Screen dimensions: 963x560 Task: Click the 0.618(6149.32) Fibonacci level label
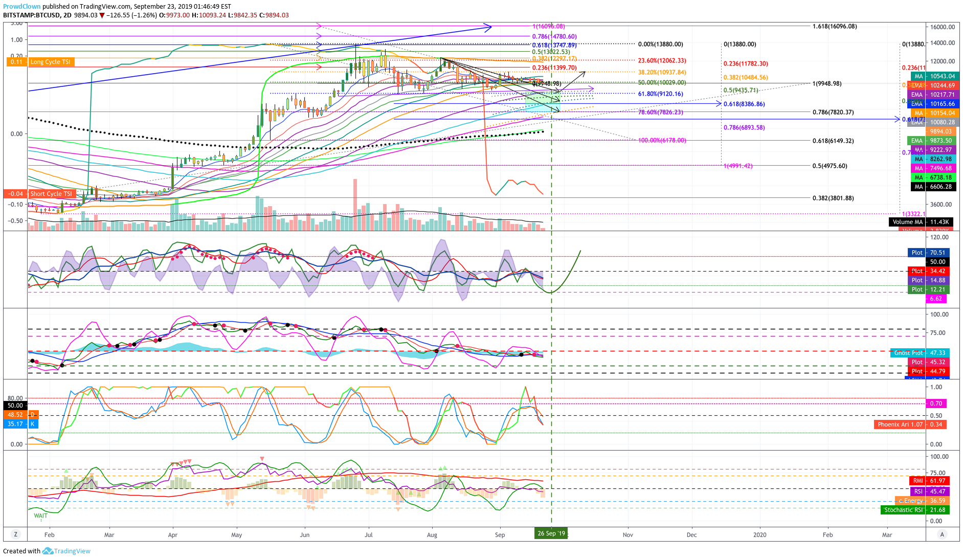833,141
